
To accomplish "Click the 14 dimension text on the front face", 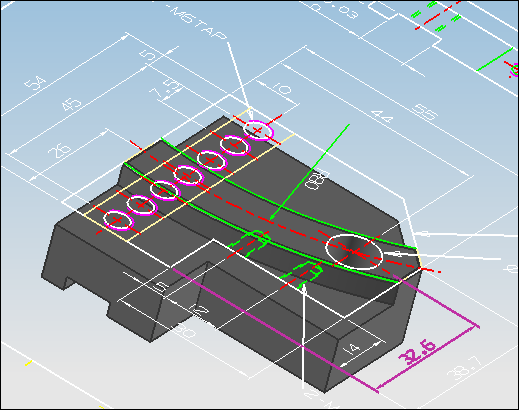I will pyautogui.click(x=353, y=349).
